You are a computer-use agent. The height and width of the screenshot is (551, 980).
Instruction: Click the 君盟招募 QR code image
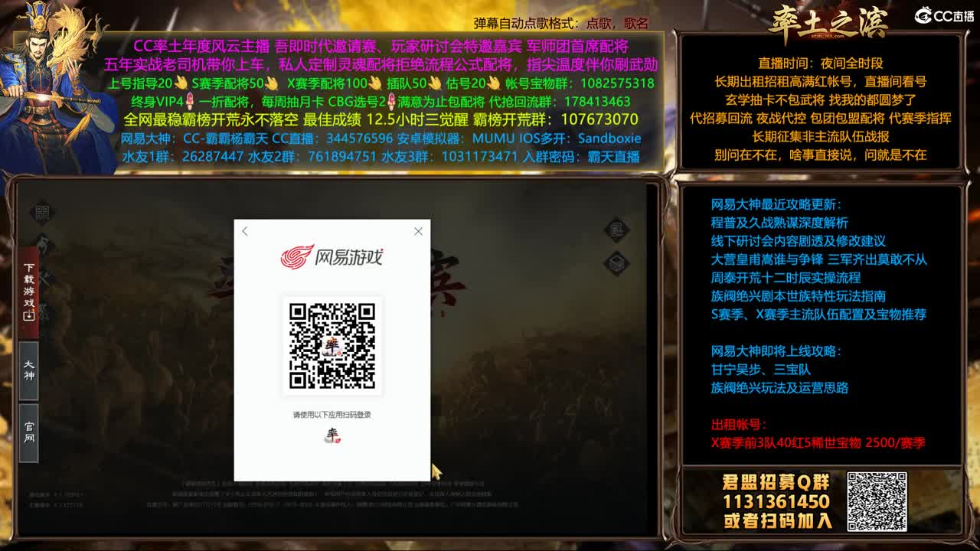(x=877, y=501)
